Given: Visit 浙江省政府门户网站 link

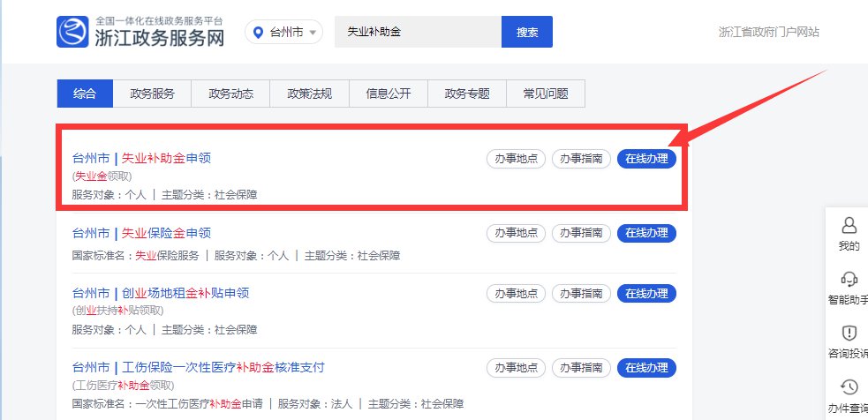Looking at the screenshot, I should point(769,32).
